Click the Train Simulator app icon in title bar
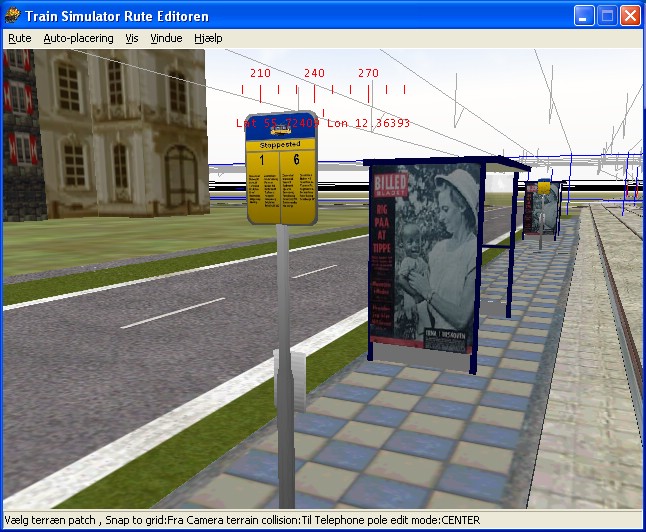The height and width of the screenshot is (532, 646). (x=12, y=16)
